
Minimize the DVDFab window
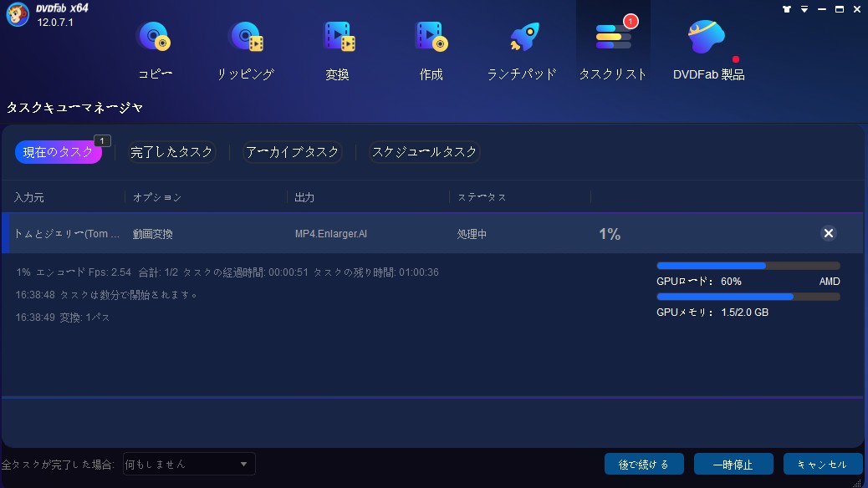822,9
